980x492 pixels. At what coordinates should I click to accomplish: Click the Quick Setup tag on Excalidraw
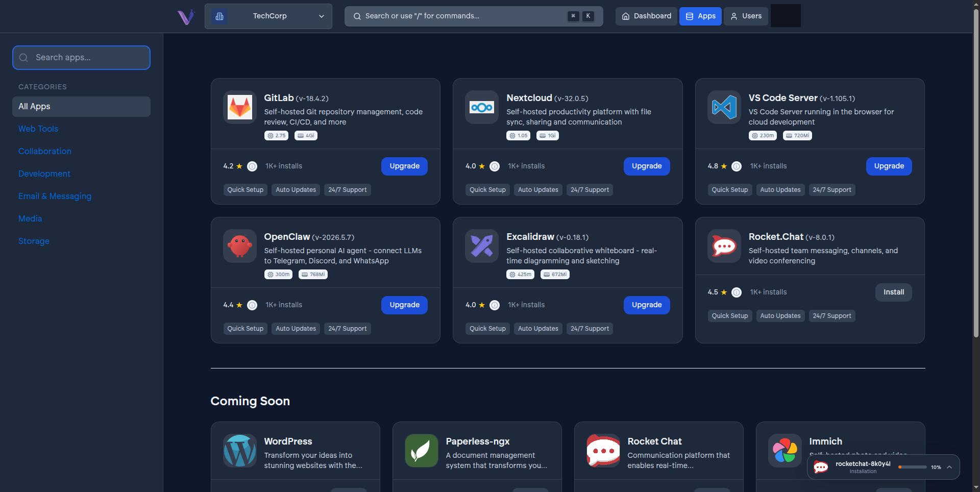[487, 329]
